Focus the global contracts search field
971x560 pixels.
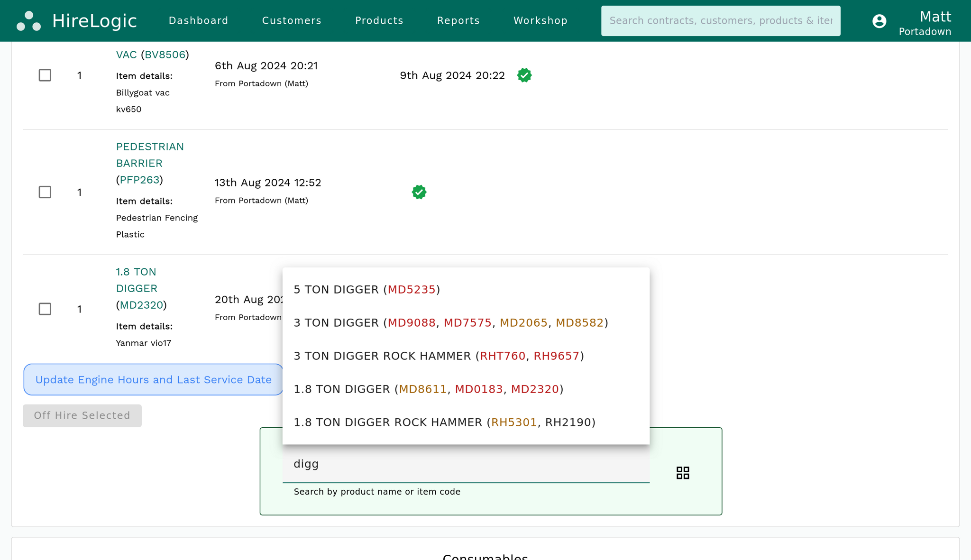720,21
